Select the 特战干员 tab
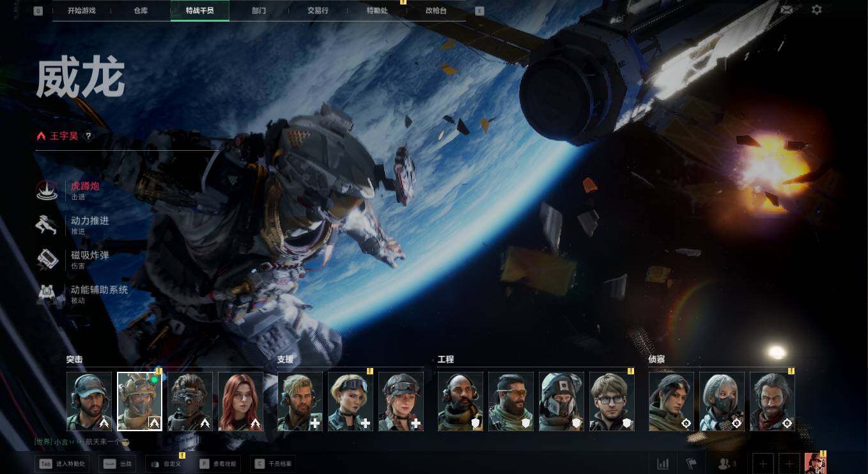The width and height of the screenshot is (868, 474). (199, 10)
